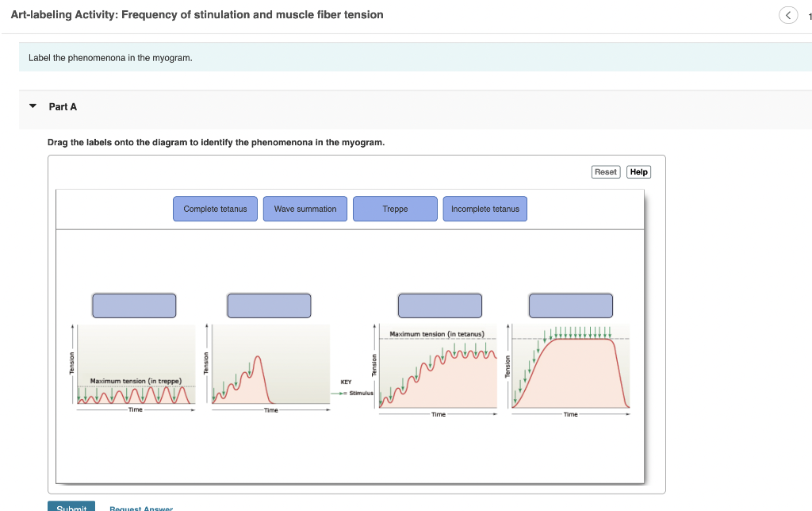Screen dimensions: 812x511
Task: Click the empty label box above the tetanus graph
Action: 439,305
